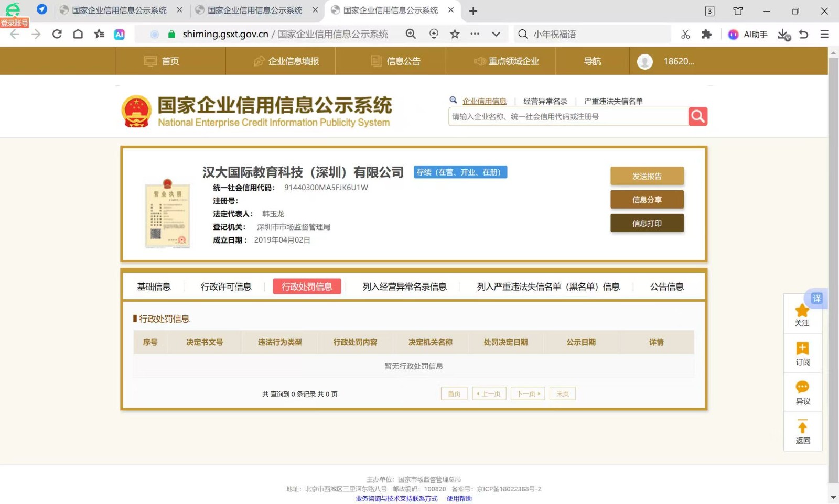Open the 使用帮助 link in footer
This screenshot has height=504, width=839.
tap(458, 498)
